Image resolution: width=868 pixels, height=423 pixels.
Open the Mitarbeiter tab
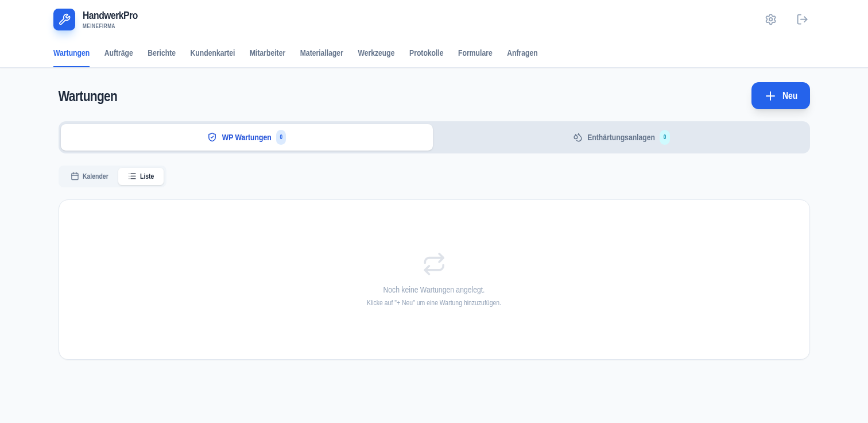click(x=268, y=53)
